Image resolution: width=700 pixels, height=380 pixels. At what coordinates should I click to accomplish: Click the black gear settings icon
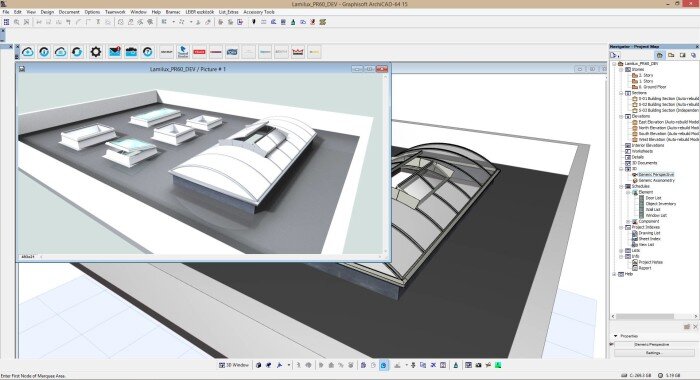[96, 52]
